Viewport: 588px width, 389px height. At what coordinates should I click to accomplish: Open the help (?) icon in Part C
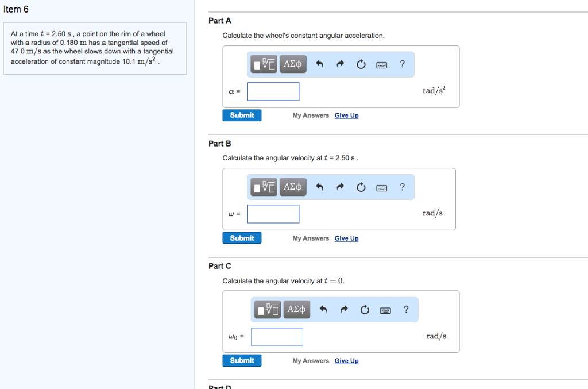[x=406, y=309]
